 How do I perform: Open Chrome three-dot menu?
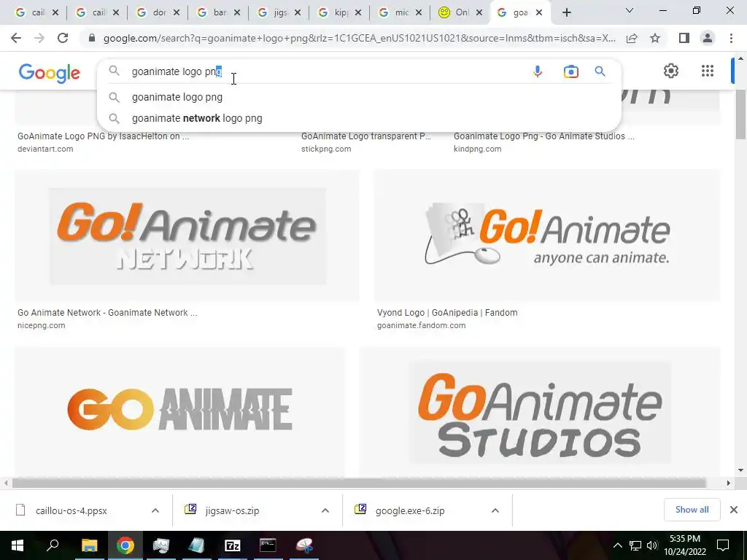point(731,38)
